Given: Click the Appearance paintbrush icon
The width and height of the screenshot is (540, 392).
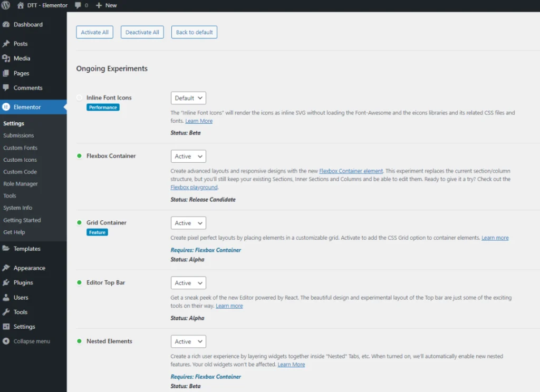Looking at the screenshot, I should coord(6,268).
